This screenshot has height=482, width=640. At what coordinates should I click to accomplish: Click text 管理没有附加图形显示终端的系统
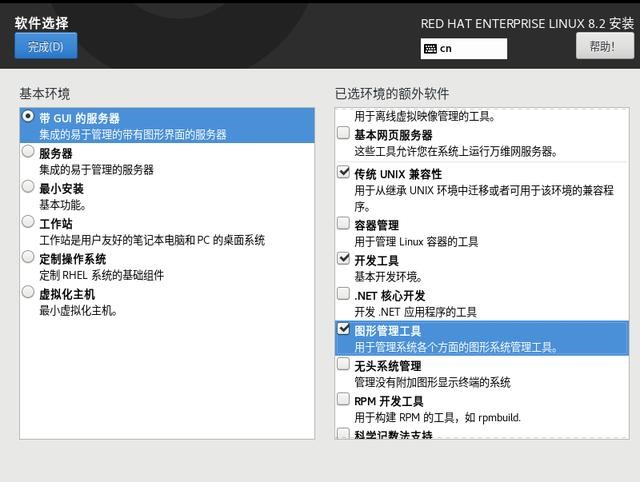432,382
